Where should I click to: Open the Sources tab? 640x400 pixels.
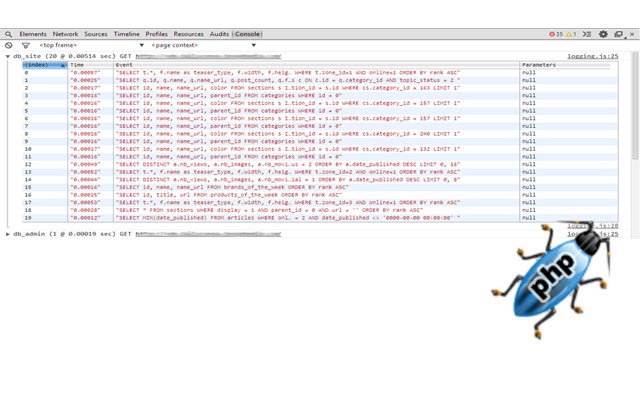click(x=96, y=34)
